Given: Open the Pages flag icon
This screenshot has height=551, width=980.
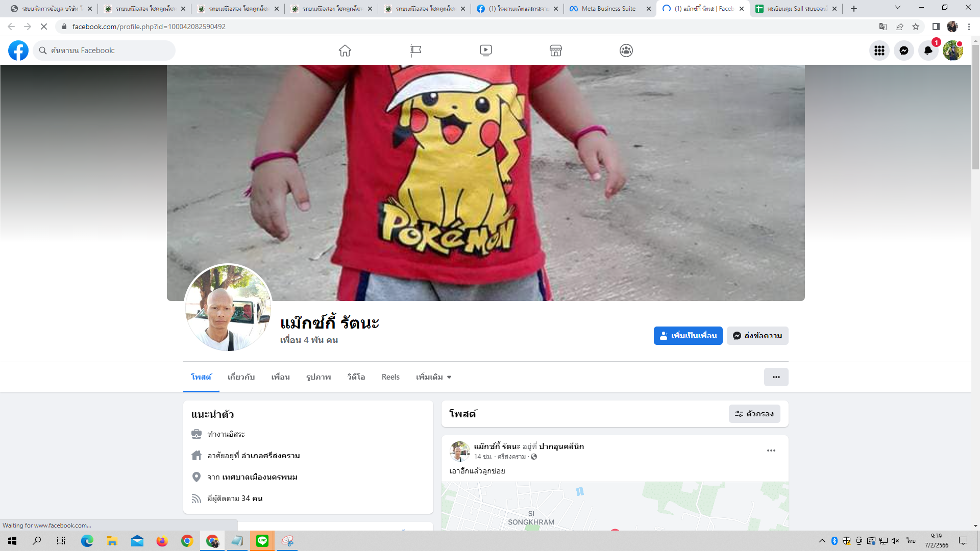Looking at the screenshot, I should [415, 51].
